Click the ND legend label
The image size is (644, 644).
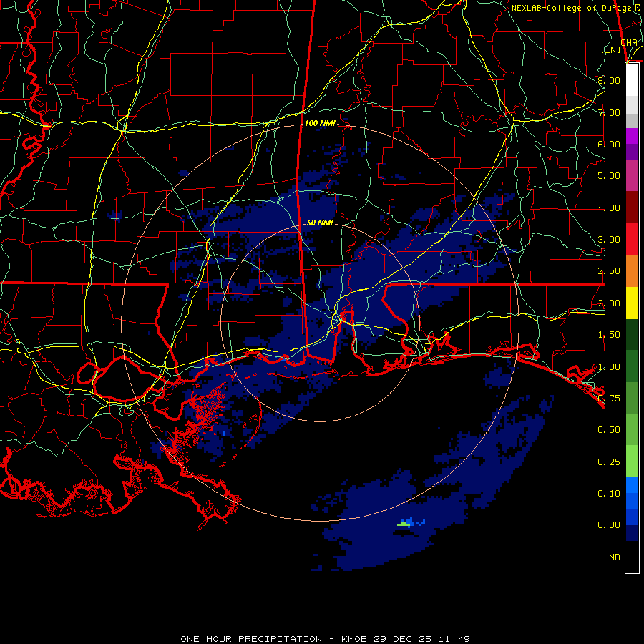[615, 557]
